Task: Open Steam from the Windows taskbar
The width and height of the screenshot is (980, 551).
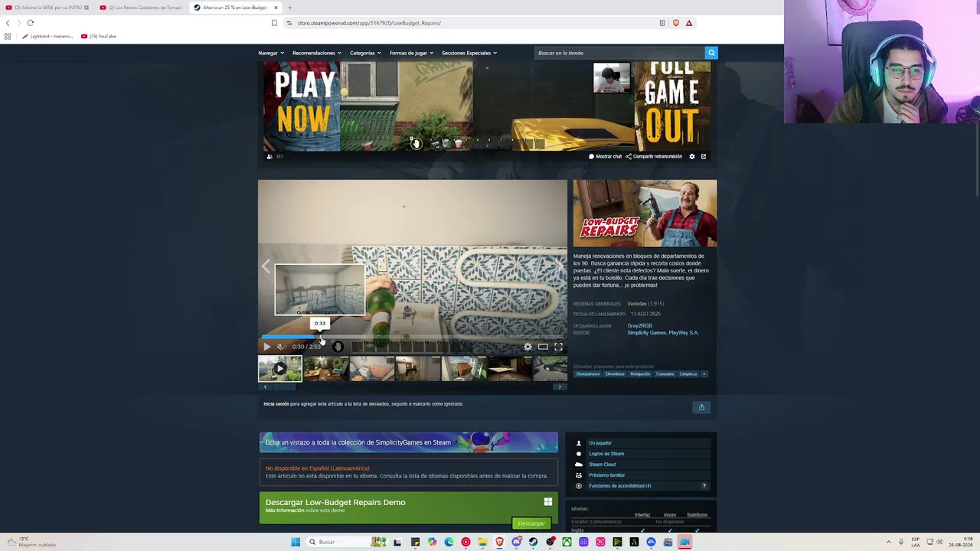Action: (534, 542)
